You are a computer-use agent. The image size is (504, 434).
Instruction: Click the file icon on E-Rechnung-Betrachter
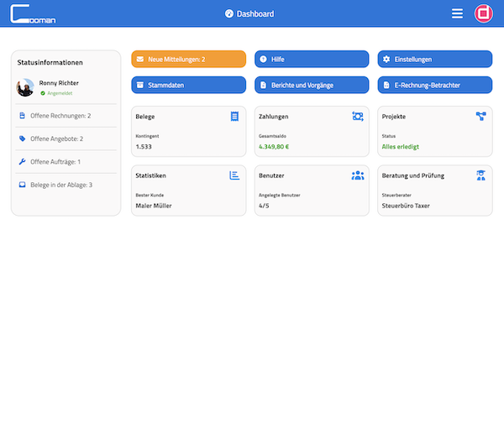386,85
